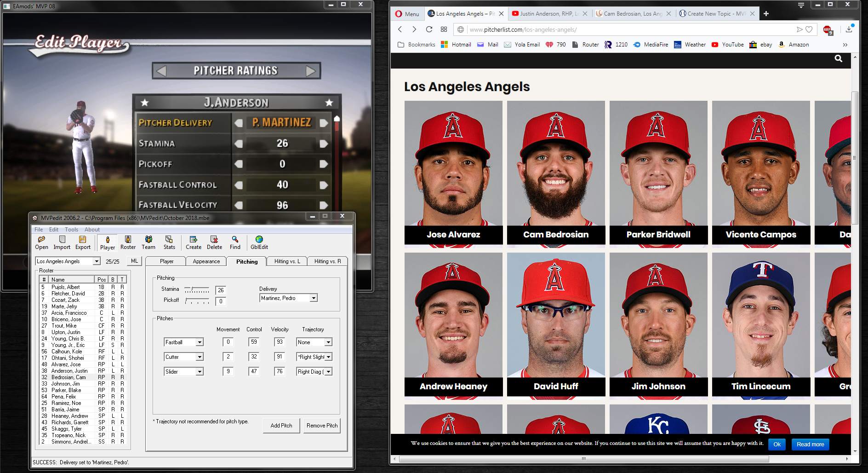Click the ML button next to roster count
Image resolution: width=868 pixels, height=473 pixels.
pyautogui.click(x=134, y=261)
